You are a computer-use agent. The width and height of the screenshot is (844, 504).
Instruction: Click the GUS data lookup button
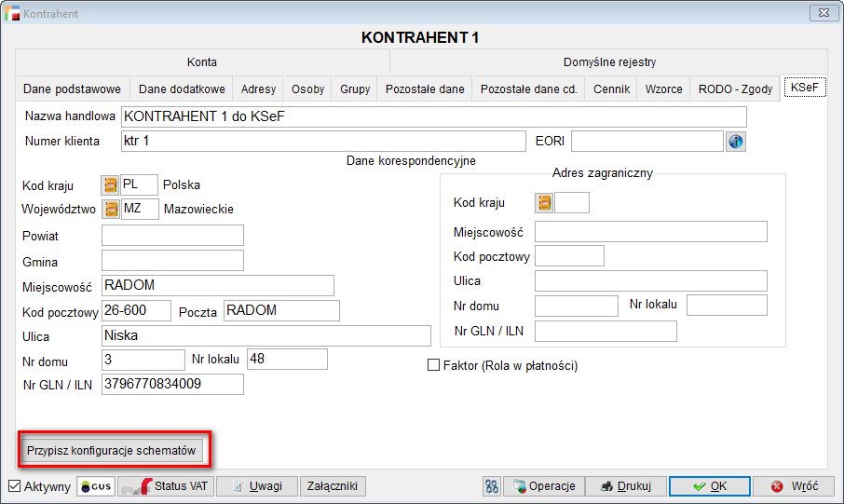click(95, 486)
